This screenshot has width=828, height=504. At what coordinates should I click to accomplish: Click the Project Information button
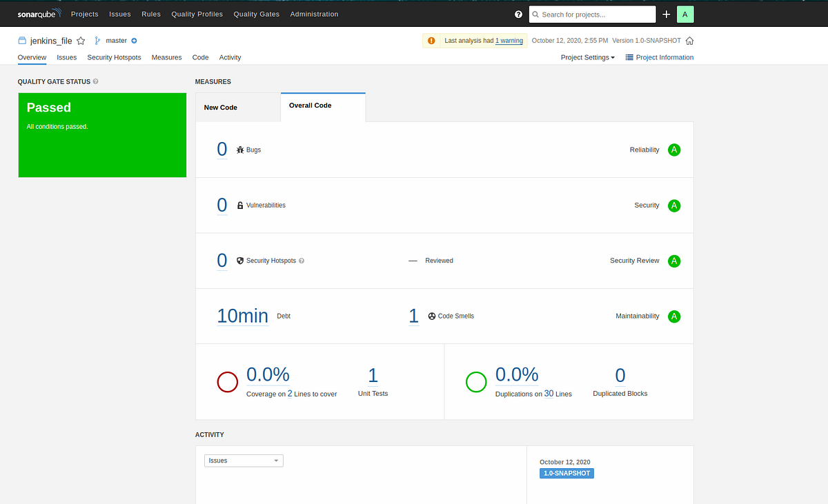coord(660,57)
